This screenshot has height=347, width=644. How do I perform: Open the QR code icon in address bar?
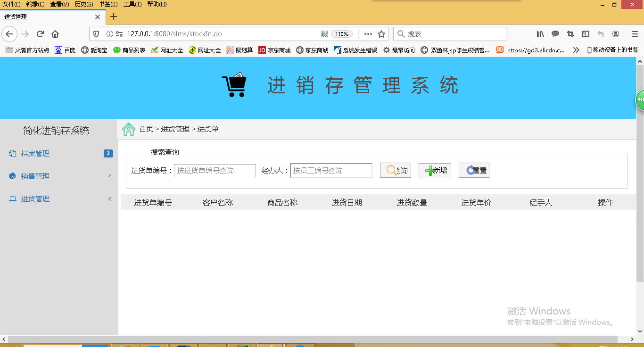coord(324,34)
